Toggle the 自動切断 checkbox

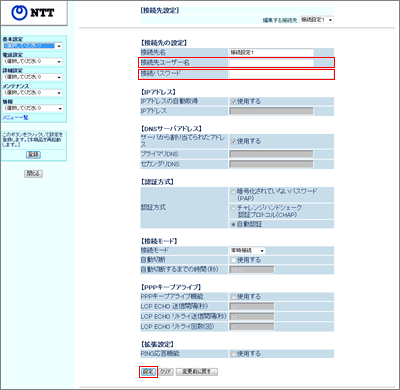click(x=234, y=260)
